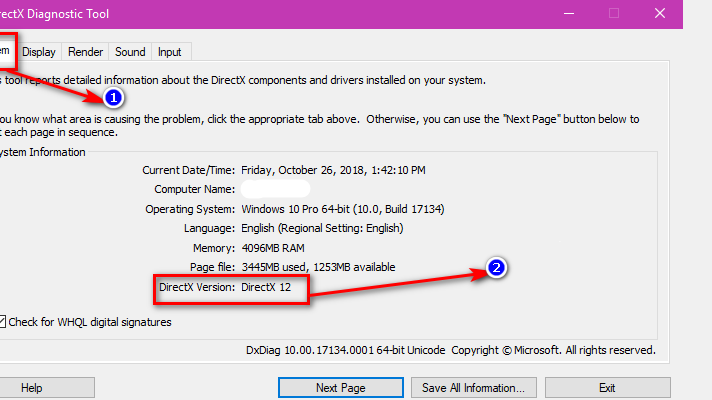Open the Render tab
The height and width of the screenshot is (400, 712).
tap(85, 52)
